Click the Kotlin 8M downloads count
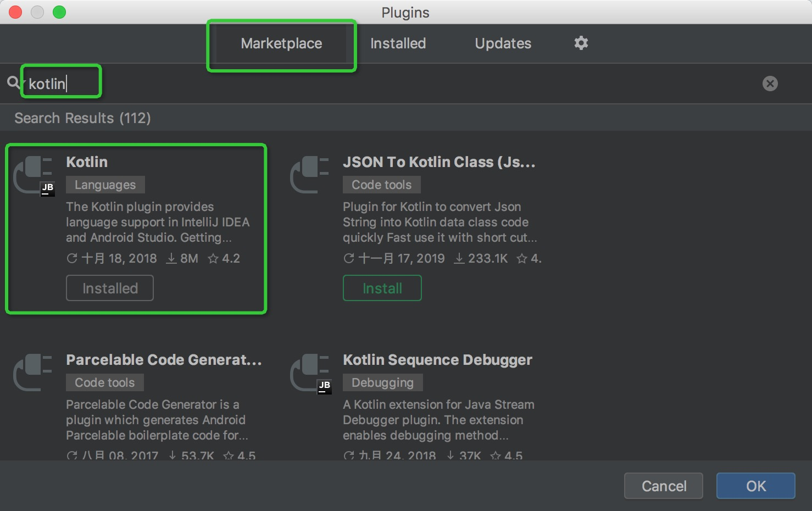812x511 pixels. coord(189,258)
